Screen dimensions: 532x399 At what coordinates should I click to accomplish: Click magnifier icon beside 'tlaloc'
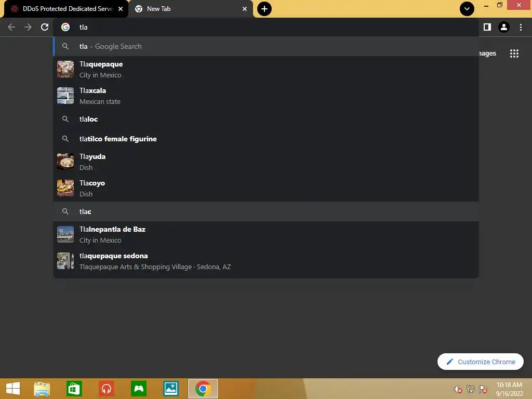[x=65, y=119]
